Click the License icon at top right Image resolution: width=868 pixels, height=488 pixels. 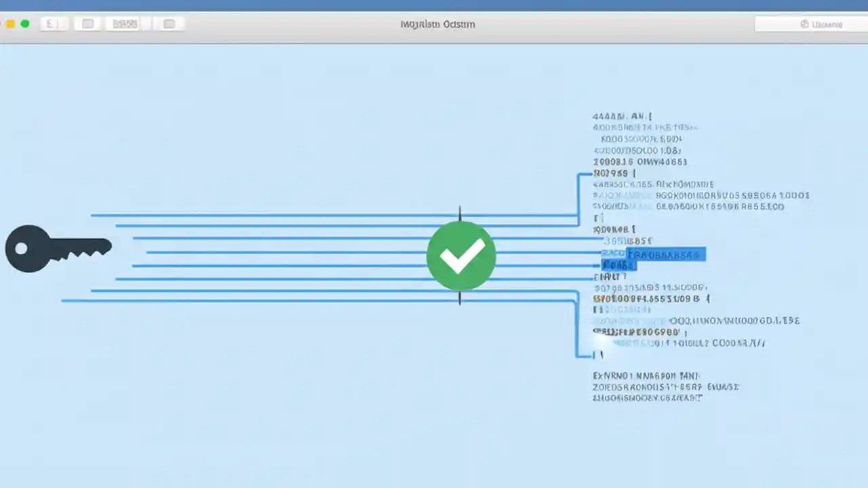pyautogui.click(x=810, y=23)
